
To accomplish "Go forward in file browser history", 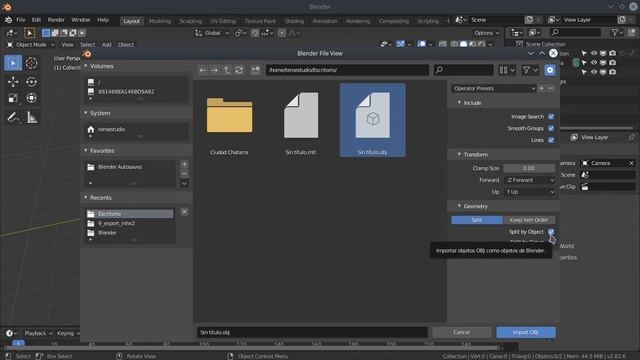I will [214, 70].
